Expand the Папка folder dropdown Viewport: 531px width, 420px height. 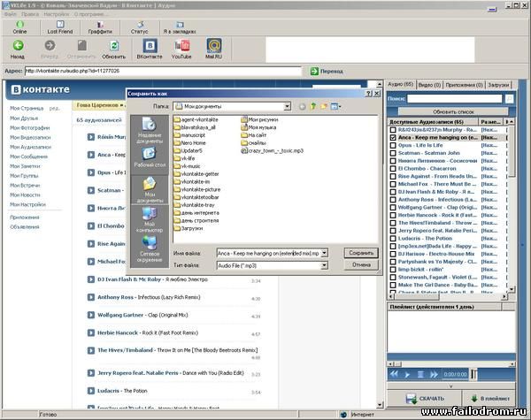click(x=287, y=107)
